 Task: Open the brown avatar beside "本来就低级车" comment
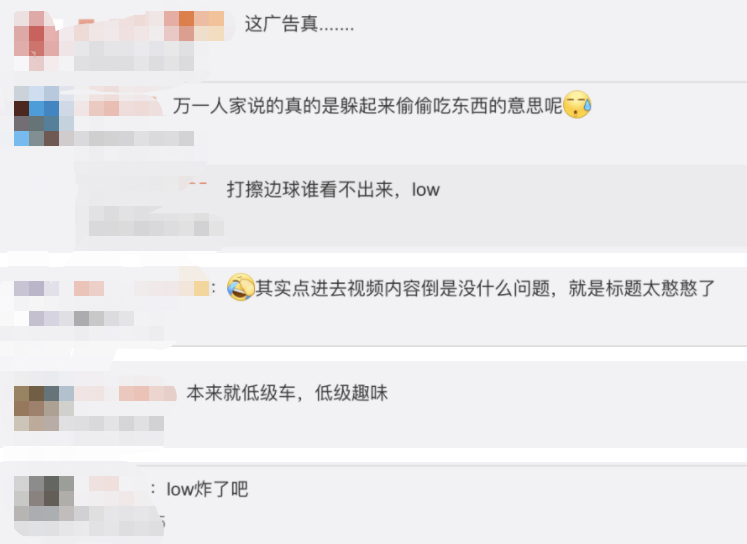point(37,408)
